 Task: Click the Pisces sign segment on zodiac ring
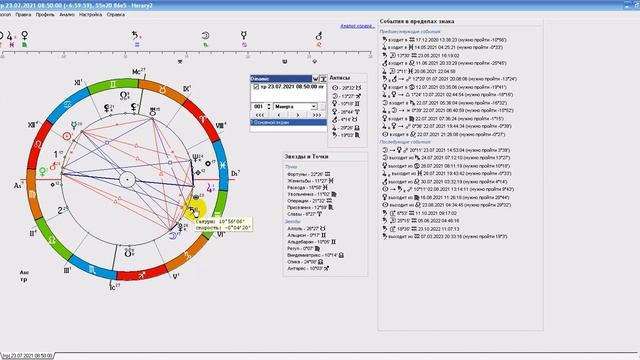[x=222, y=165]
